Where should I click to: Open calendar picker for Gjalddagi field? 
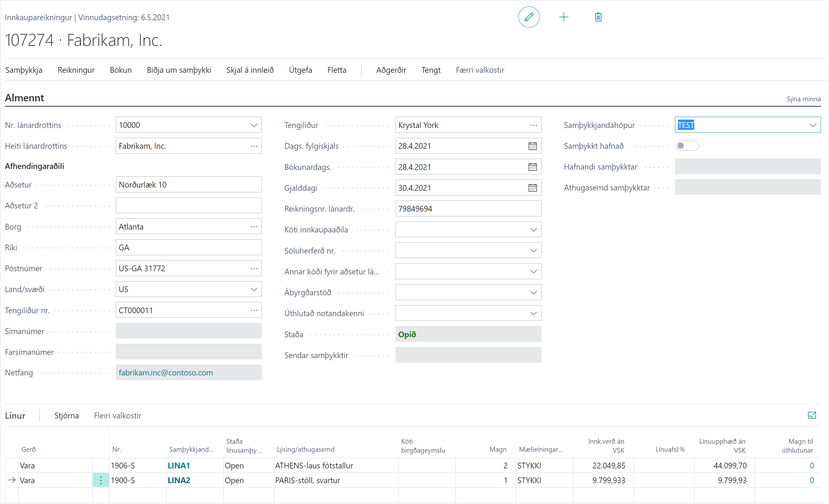532,188
